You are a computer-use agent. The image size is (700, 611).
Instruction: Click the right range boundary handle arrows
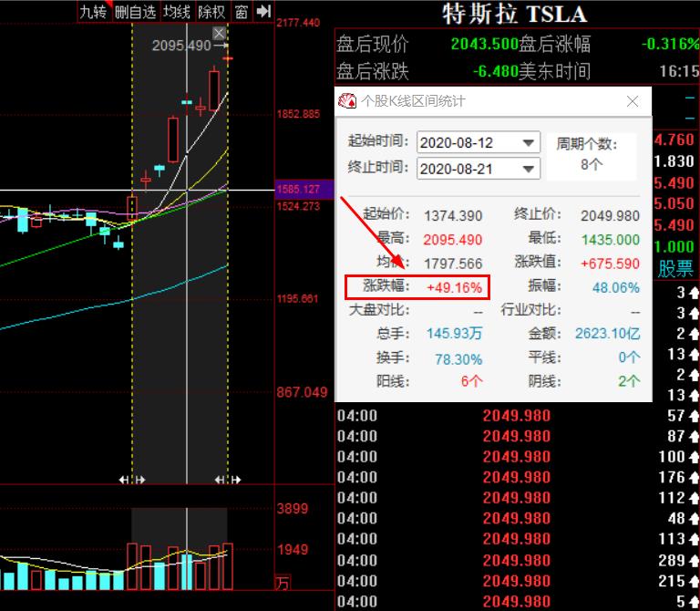[x=228, y=480]
